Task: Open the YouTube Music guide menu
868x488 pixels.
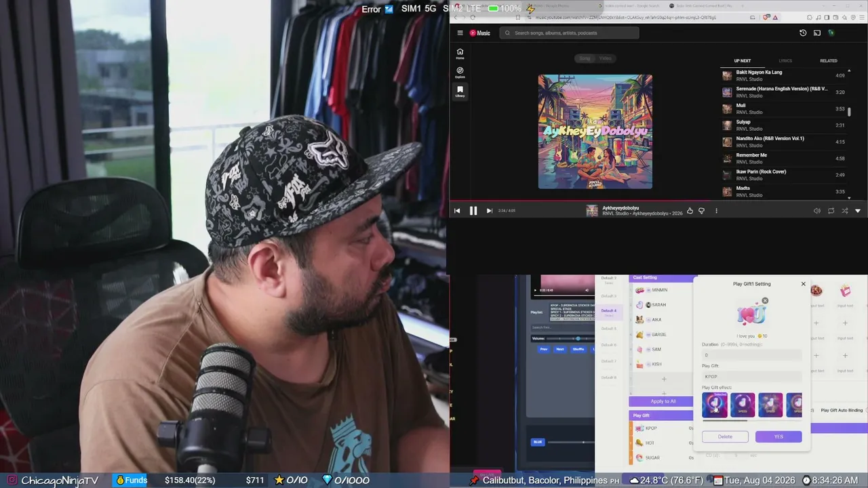Action: 460,33
